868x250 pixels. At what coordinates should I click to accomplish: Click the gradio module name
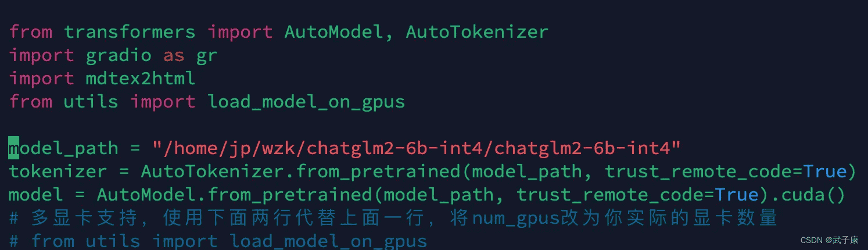[x=119, y=55]
